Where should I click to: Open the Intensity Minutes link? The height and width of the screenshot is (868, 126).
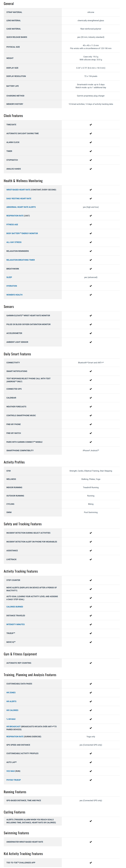(15, 624)
